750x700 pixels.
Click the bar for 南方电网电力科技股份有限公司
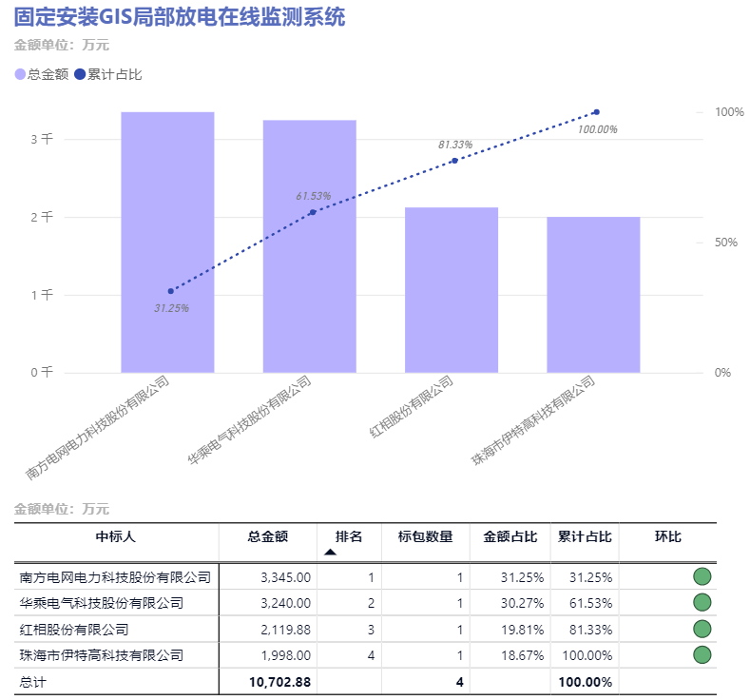tap(167, 243)
